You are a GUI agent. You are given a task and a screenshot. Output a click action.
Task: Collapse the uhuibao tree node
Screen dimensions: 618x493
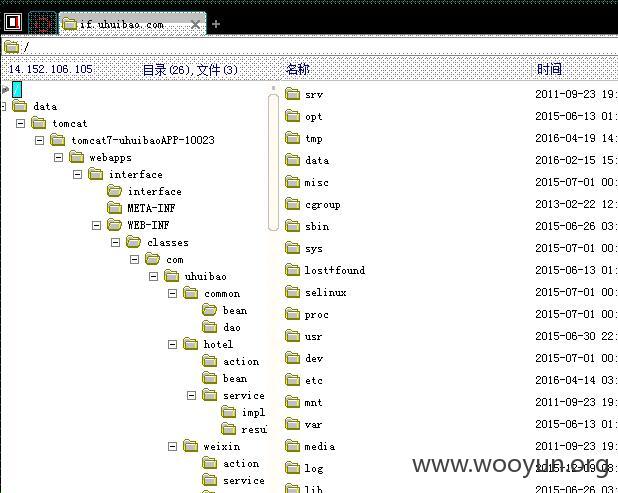point(153,276)
